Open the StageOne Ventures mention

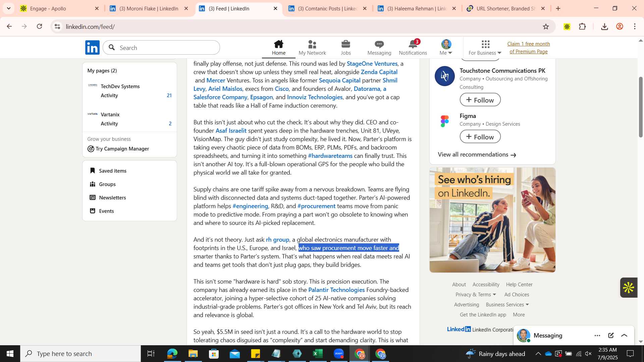[x=372, y=63]
